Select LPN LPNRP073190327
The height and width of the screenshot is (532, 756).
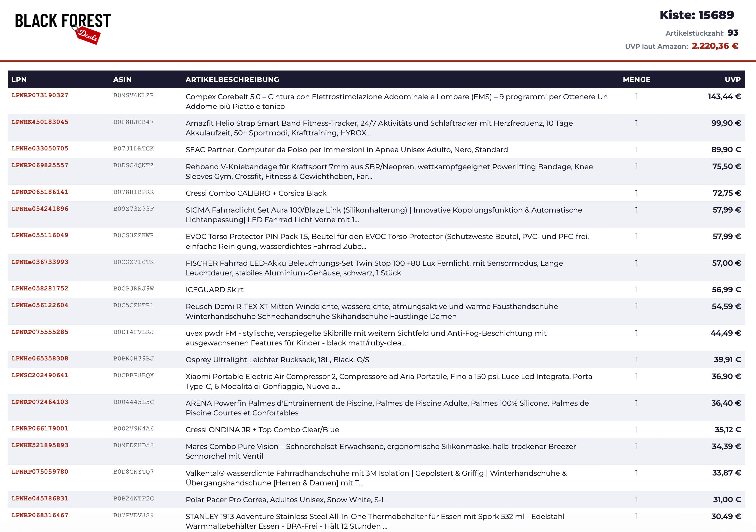[x=40, y=95]
